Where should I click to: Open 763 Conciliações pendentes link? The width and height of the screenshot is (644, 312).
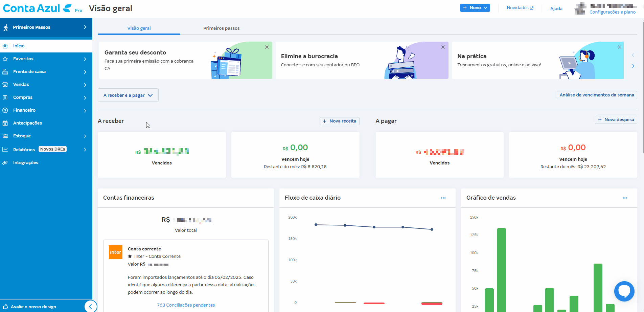click(x=186, y=305)
